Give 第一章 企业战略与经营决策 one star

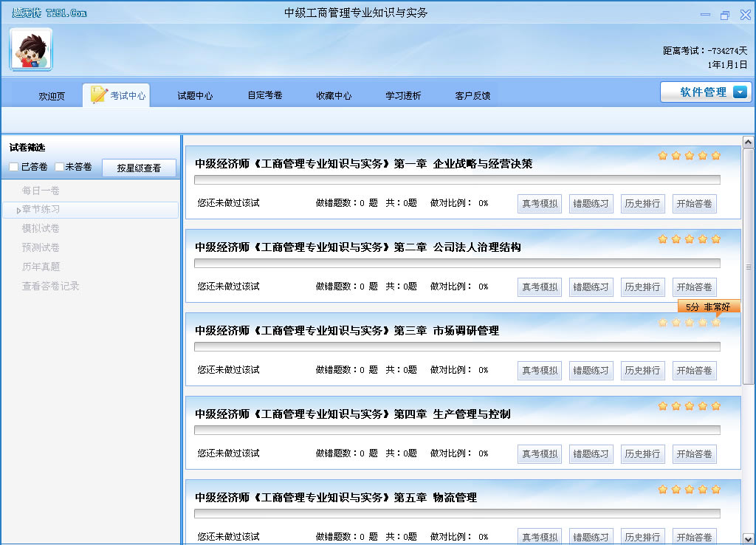click(x=663, y=155)
